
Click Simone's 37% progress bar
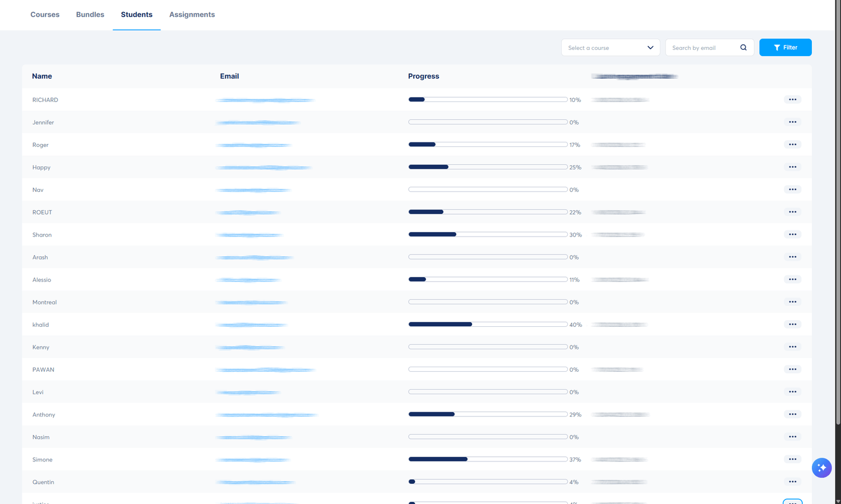click(488, 459)
